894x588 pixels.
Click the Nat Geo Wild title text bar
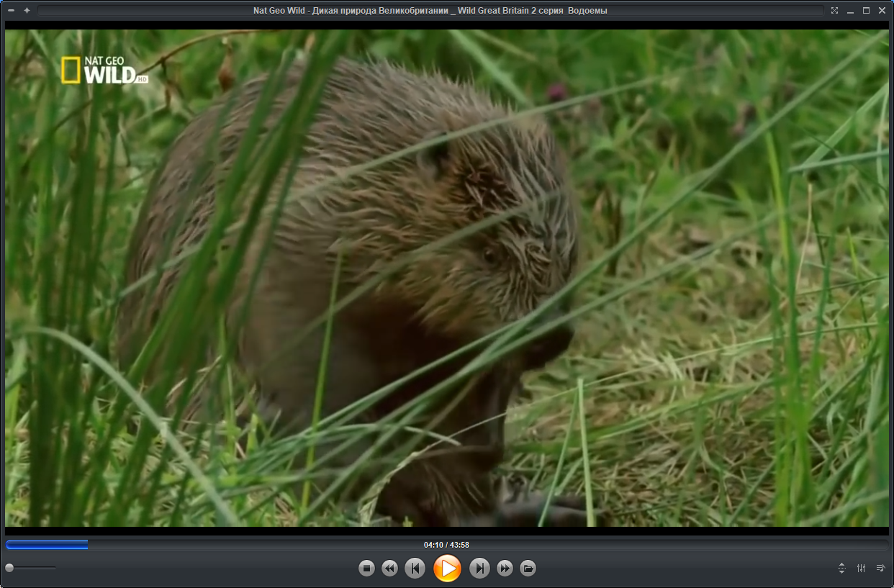[x=430, y=11]
